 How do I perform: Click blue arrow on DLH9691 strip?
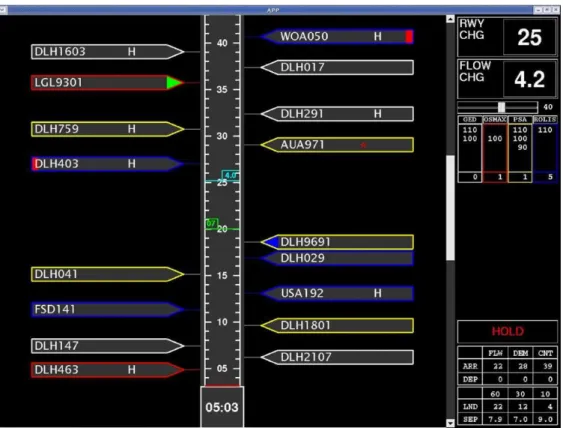tap(272, 242)
